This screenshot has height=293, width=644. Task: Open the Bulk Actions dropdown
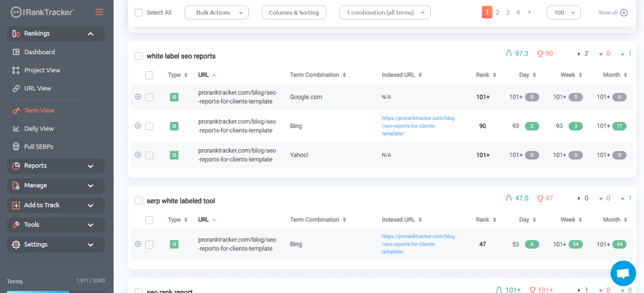tap(216, 12)
